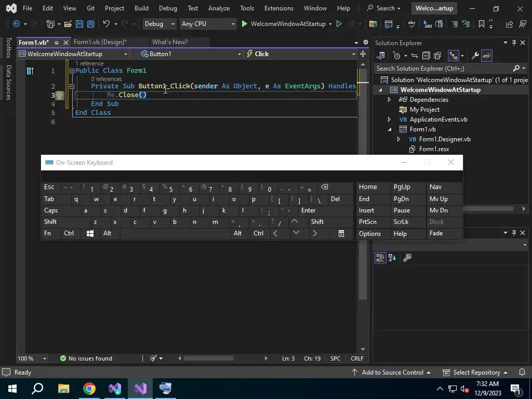Click Options key on On-Screen Keyboard
The width and height of the screenshot is (532, 399).
pyautogui.click(x=373, y=234)
